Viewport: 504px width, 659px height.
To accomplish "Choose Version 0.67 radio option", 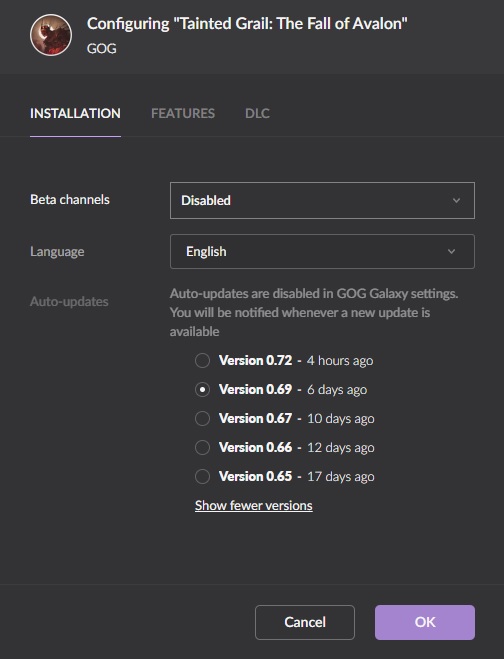I will (x=202, y=418).
